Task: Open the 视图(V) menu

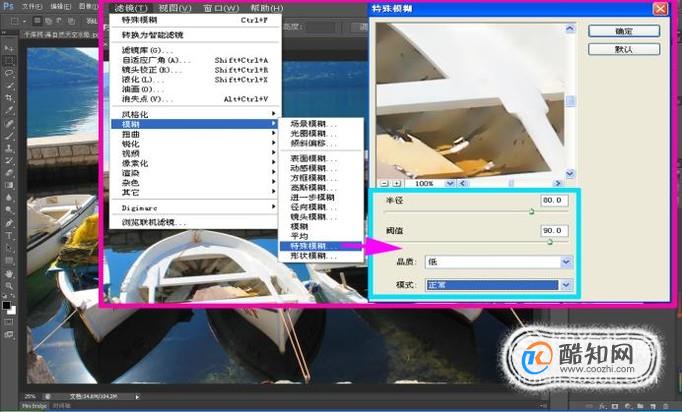Action: point(174,8)
